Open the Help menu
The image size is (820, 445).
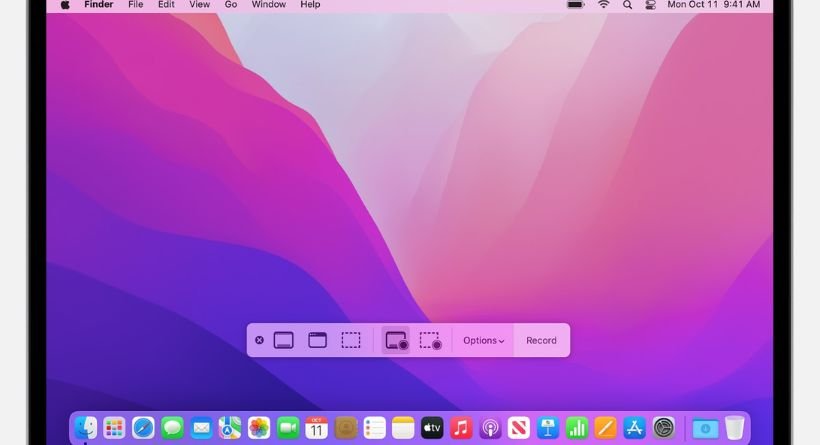pyautogui.click(x=310, y=5)
